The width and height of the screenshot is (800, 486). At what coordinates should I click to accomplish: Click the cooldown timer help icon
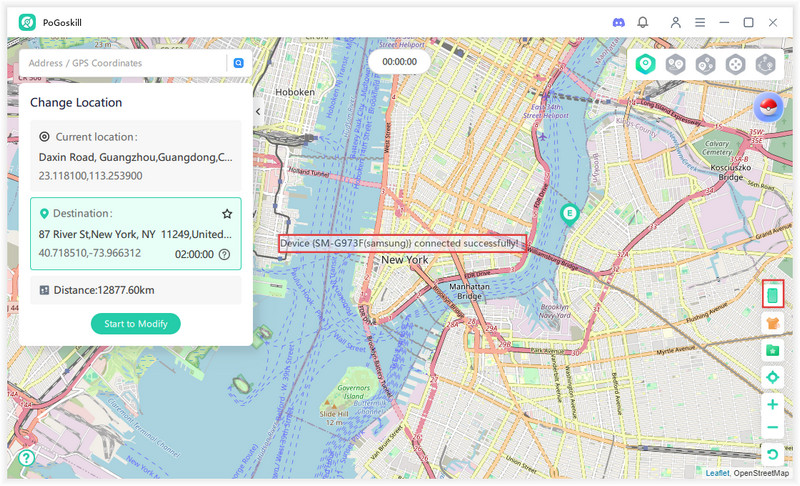(x=224, y=254)
